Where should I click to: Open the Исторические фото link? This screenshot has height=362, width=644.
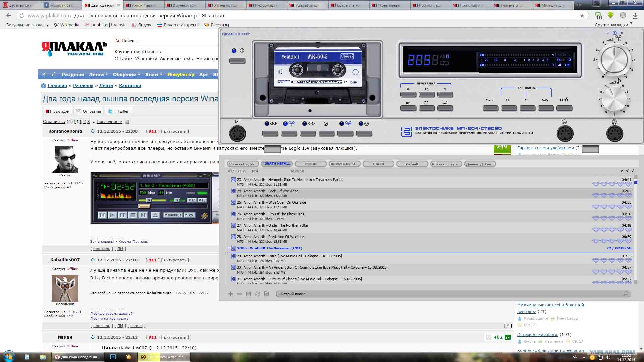click(537, 334)
